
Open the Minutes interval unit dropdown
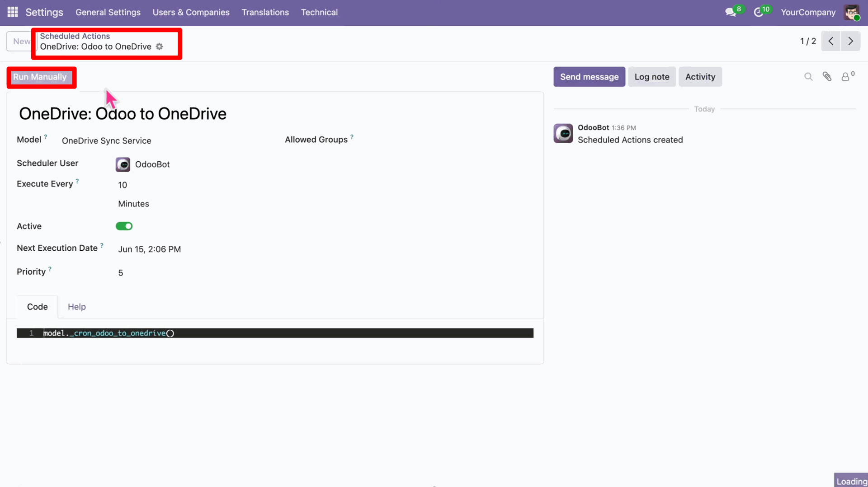133,204
